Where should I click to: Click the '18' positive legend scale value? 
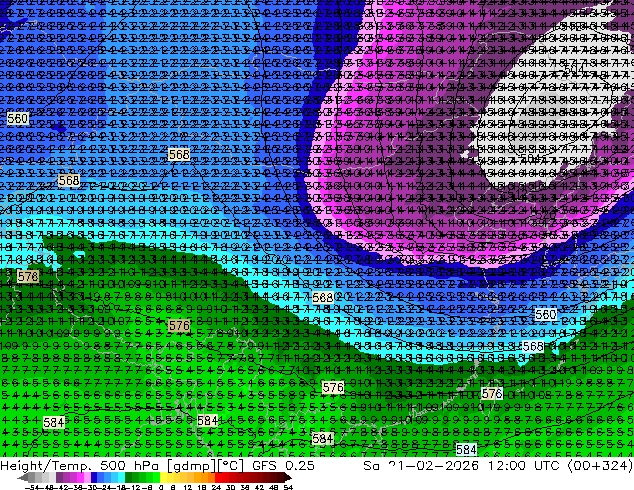pyautogui.click(x=202, y=487)
